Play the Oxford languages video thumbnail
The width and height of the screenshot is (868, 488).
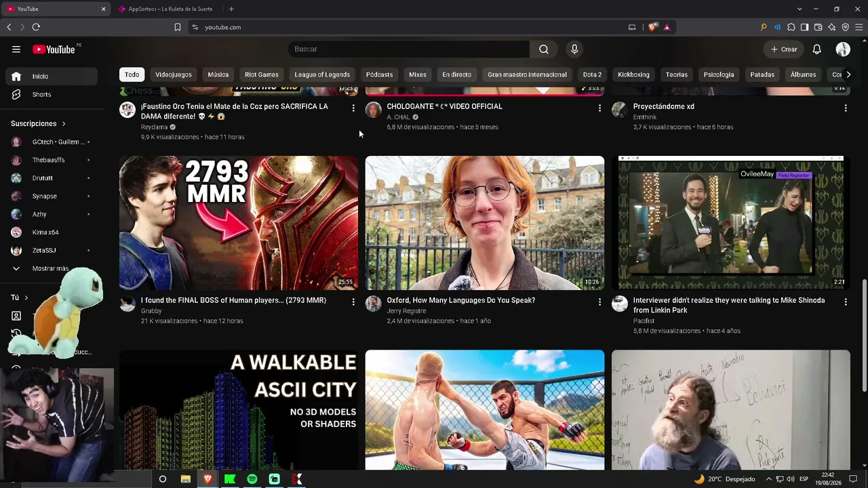tap(485, 223)
